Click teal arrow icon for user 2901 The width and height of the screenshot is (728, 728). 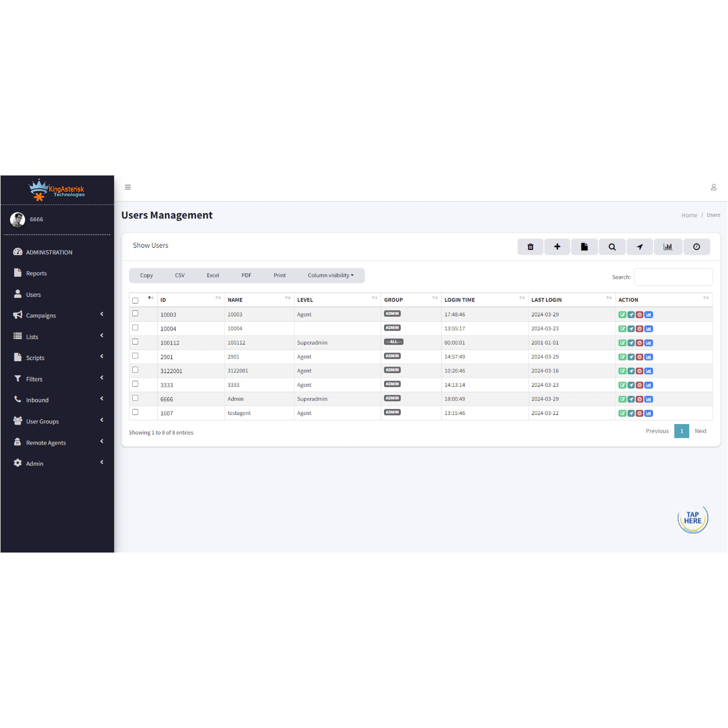point(631,357)
